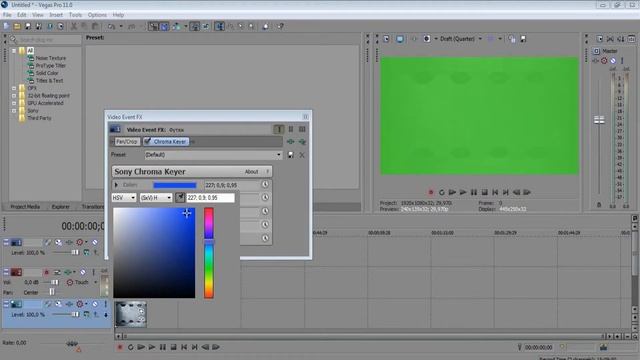
Task: Select the eyedropper tool in Chroma Keyer
Action: tap(180, 198)
